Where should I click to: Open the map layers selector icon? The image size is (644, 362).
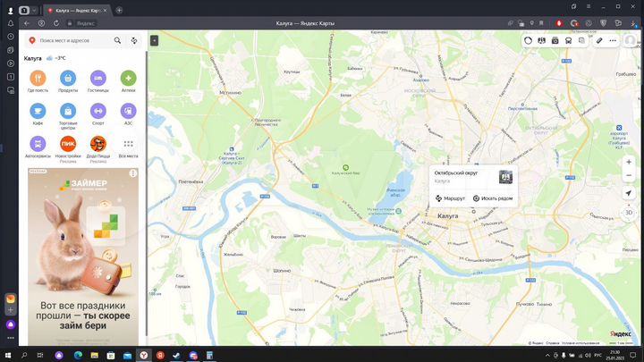[x=581, y=40]
